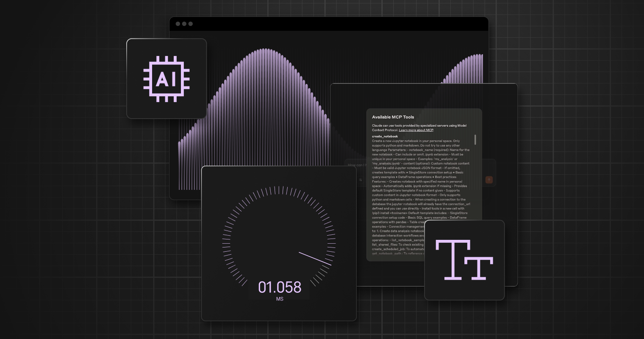644x339 pixels.
Task: Click the yellow traffic light in the browser toolbar
Action: (184, 24)
